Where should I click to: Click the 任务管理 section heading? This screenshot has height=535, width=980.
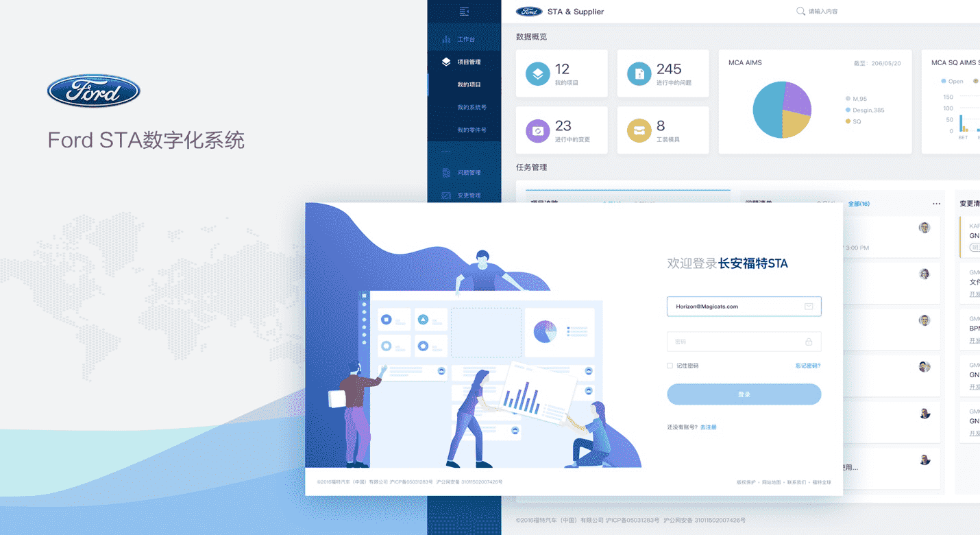point(532,167)
